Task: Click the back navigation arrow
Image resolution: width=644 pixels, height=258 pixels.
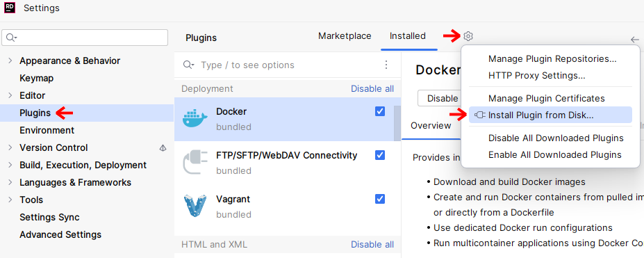Action: pos(635,40)
